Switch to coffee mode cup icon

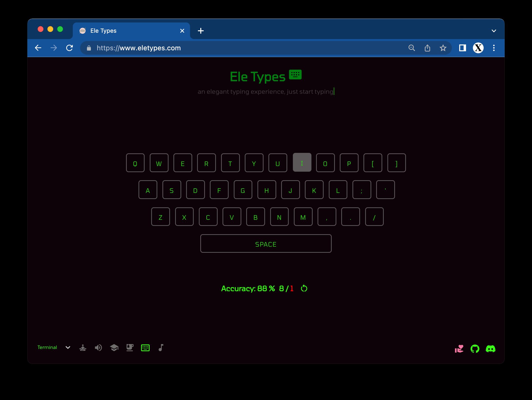pos(130,347)
